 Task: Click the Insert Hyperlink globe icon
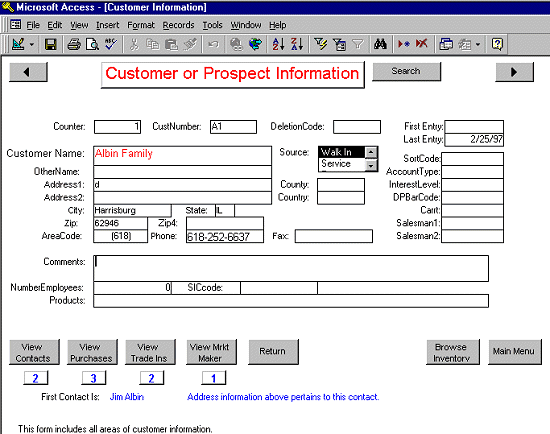[x=236, y=45]
